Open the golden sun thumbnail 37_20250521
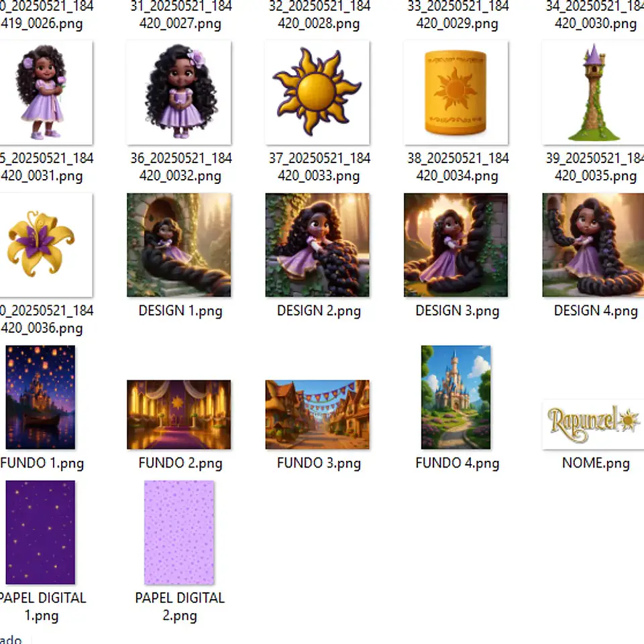 (317, 93)
